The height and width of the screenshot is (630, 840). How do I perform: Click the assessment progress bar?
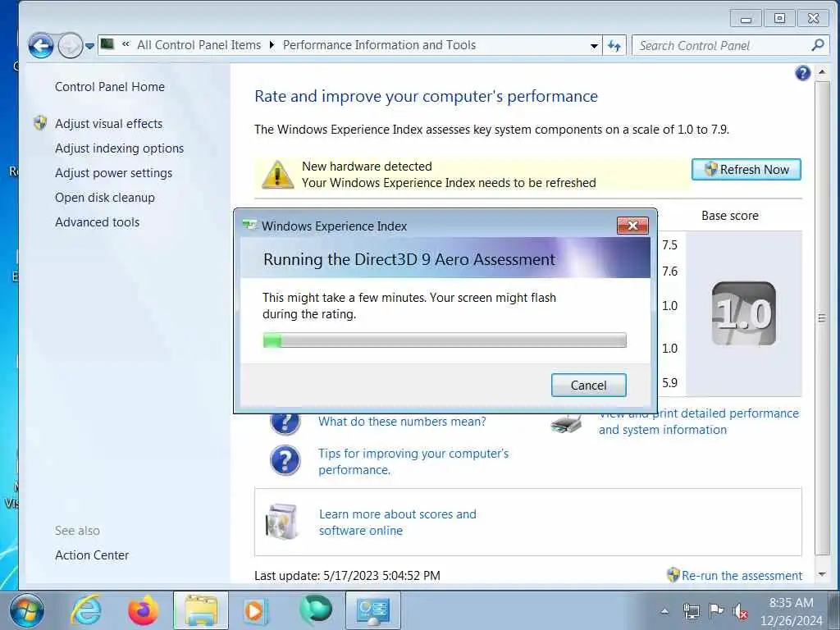point(445,340)
